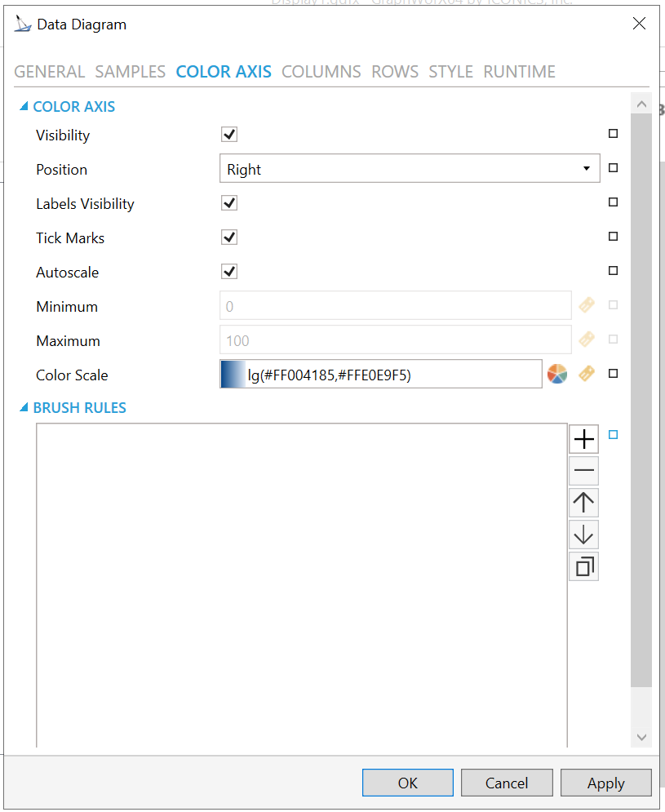Screen dimensions: 665x812
Task: Switch to the SAMPLES tab
Action: tap(130, 72)
